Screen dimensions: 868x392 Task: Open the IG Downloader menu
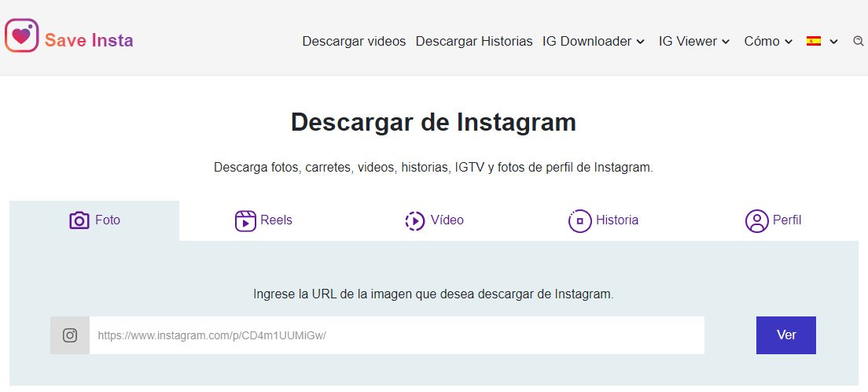tap(594, 41)
